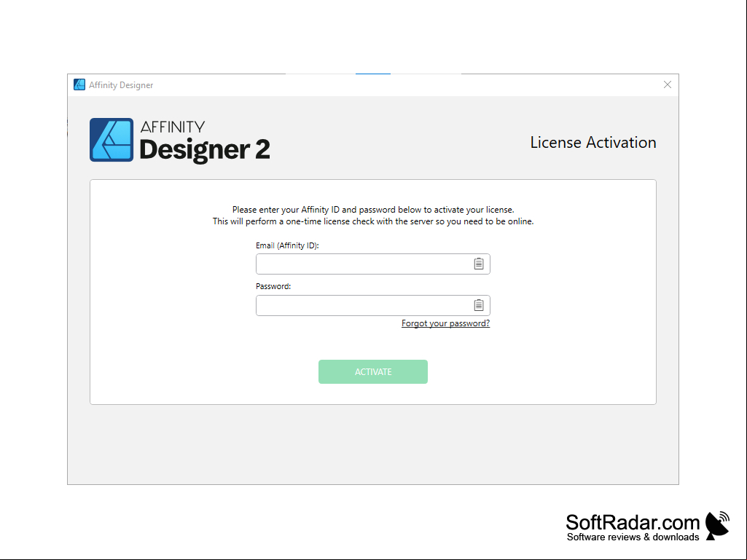Click the Affinity Designer icon in the title bar
Viewport: 747px width, 560px height.
coord(79,84)
